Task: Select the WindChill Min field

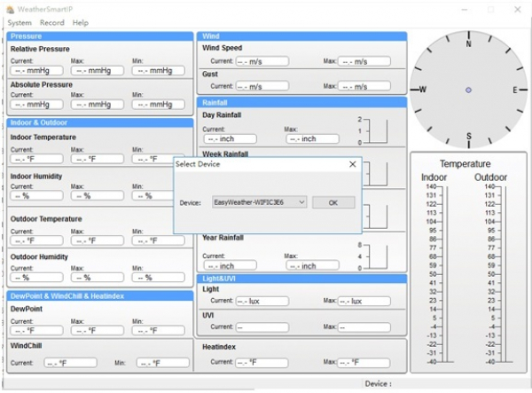Action: click(163, 363)
